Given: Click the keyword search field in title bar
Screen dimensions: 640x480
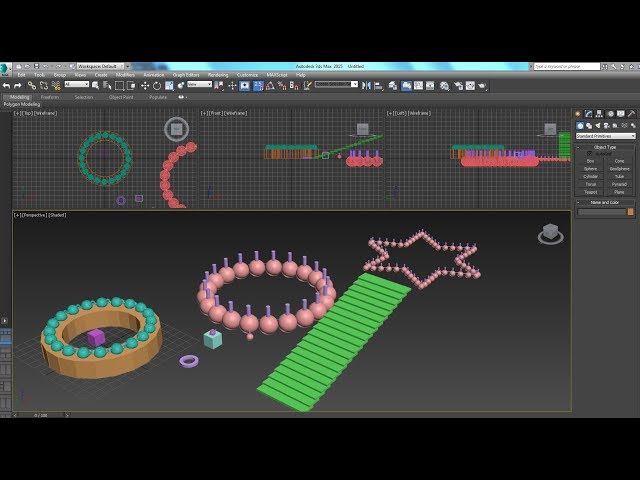Looking at the screenshot, I should 567,66.
